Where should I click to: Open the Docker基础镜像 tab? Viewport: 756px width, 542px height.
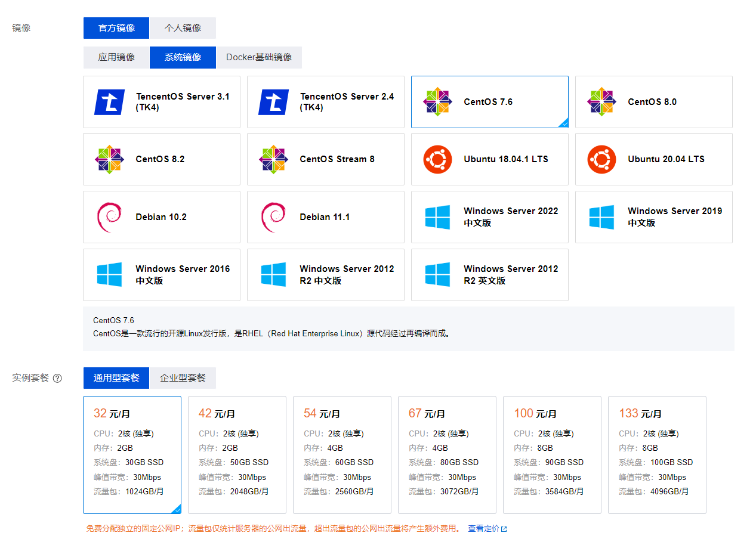pos(259,57)
